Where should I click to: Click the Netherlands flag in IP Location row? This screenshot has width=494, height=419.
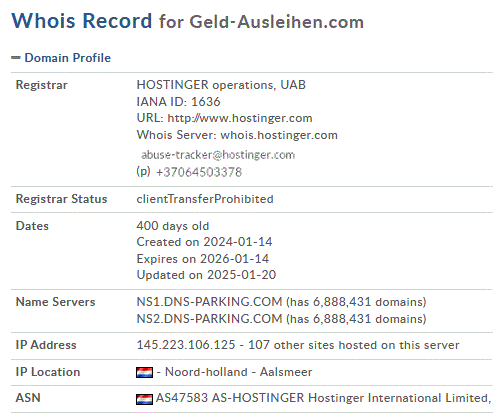(144, 372)
